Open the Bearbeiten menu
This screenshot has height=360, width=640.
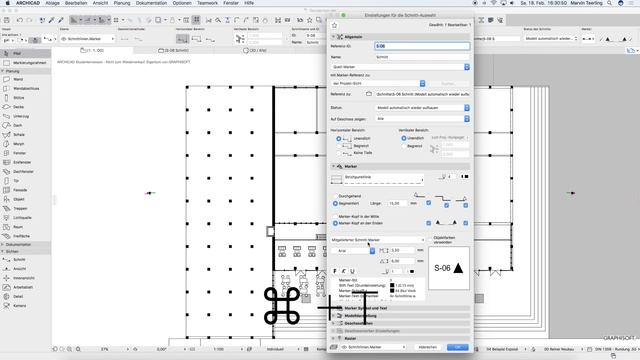coord(76,3)
